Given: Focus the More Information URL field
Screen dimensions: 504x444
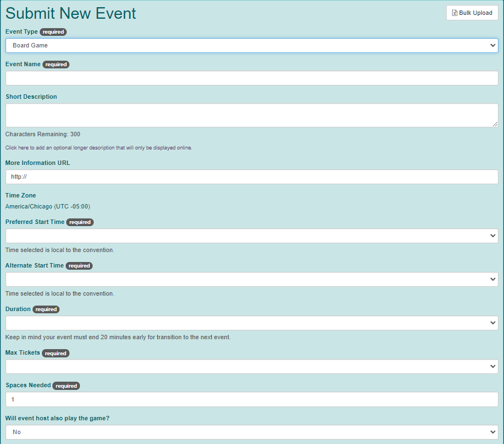Looking at the screenshot, I should point(251,177).
